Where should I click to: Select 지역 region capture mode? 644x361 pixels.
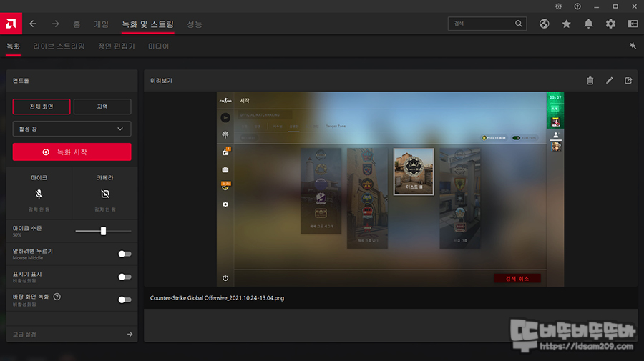tap(102, 107)
